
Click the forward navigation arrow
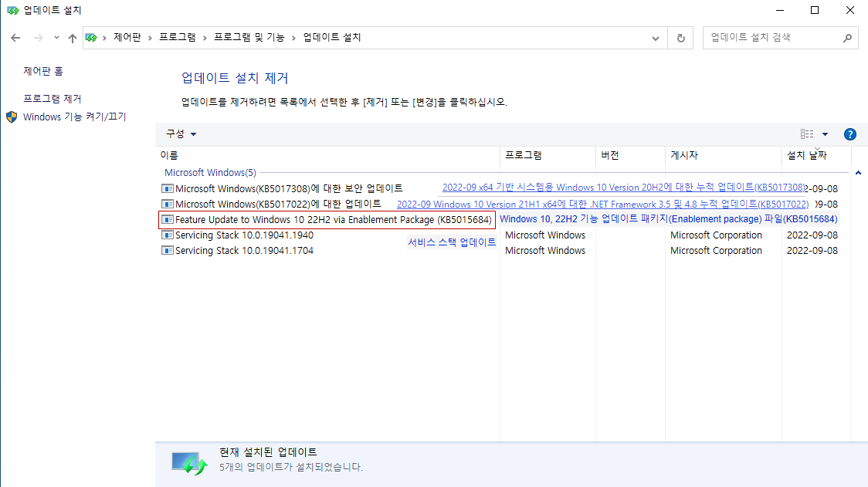[38, 38]
